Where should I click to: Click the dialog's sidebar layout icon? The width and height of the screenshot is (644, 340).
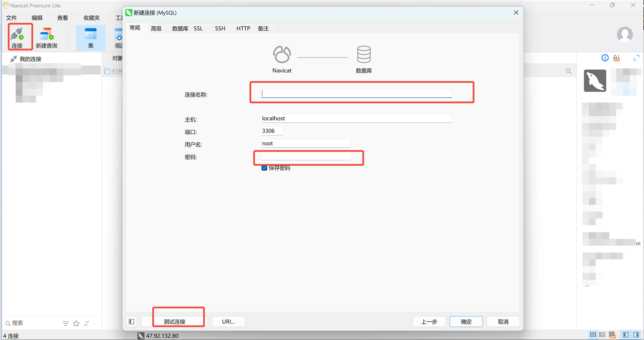132,322
